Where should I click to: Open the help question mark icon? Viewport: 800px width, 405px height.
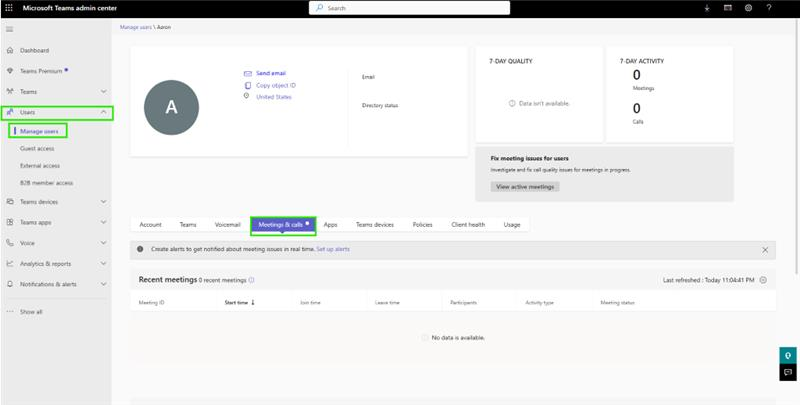tap(769, 8)
